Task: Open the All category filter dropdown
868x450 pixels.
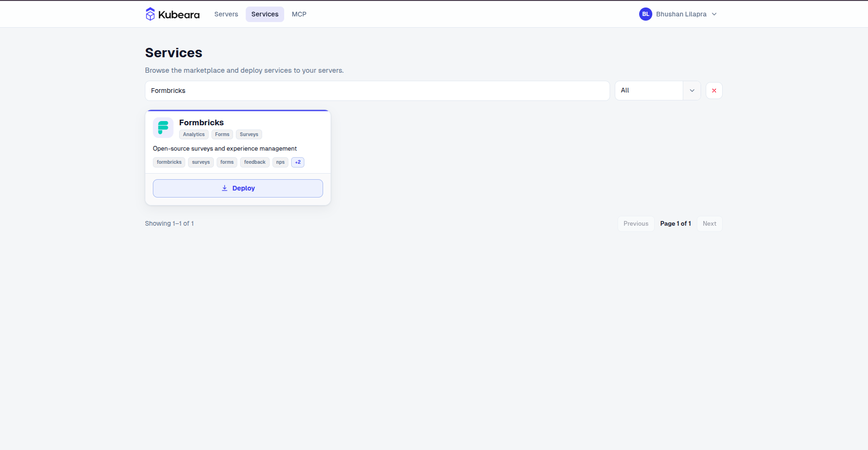Action: pos(657,91)
